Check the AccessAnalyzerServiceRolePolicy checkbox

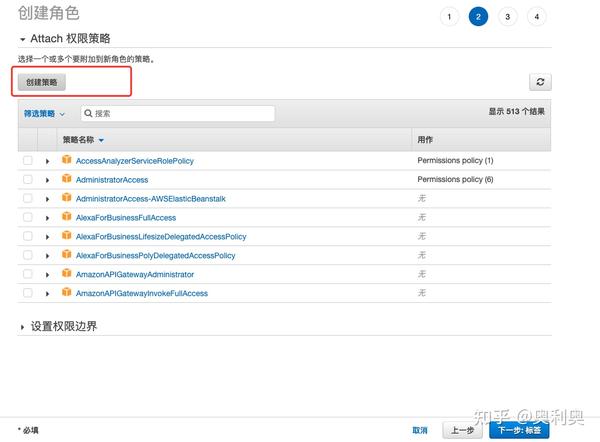tap(28, 160)
